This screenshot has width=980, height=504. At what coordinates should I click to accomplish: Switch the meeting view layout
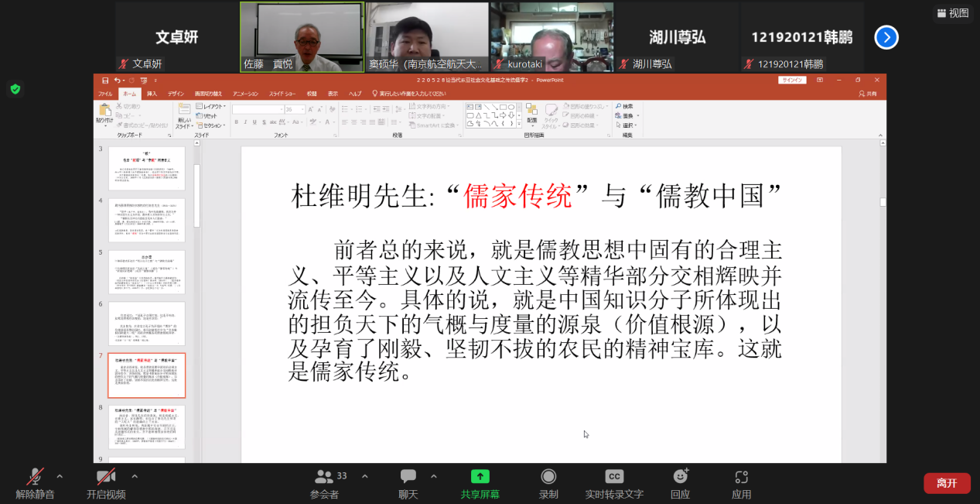pyautogui.click(x=952, y=13)
